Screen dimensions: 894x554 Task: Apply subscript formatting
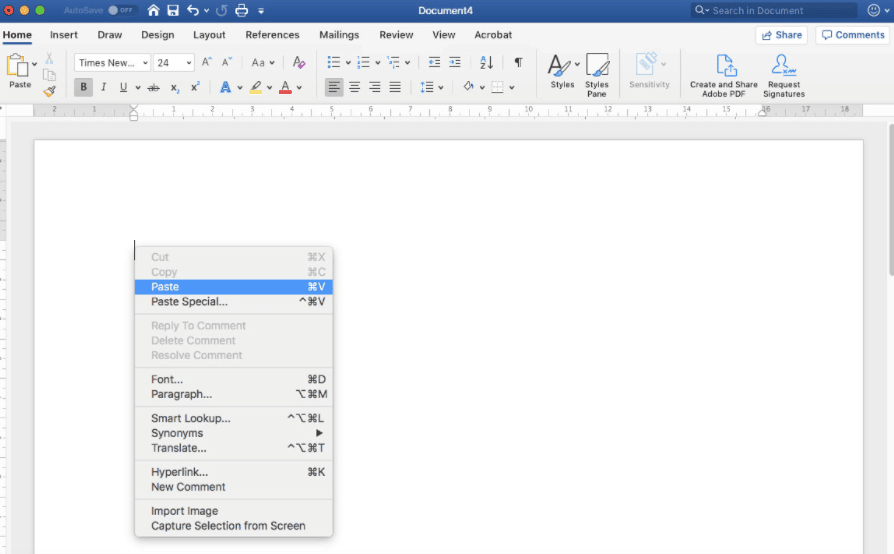pos(174,88)
